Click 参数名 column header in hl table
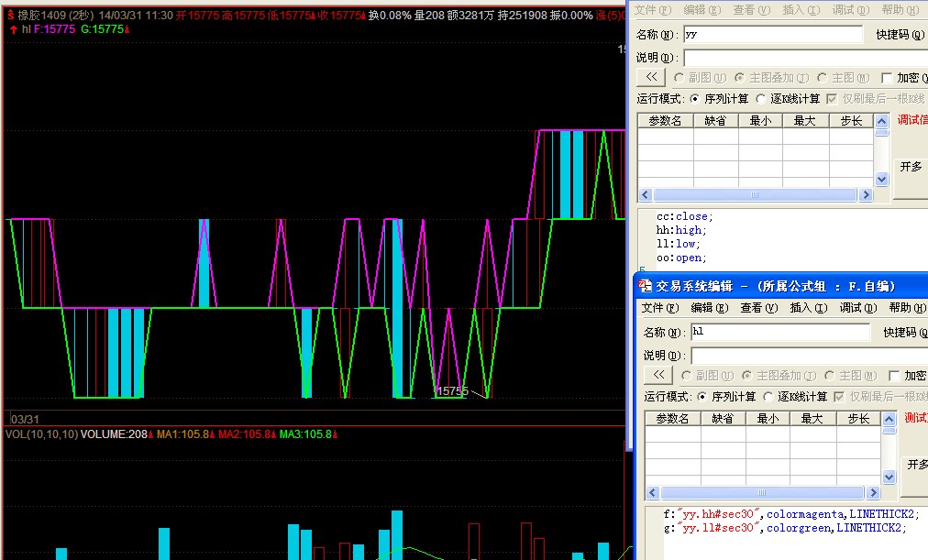Image resolution: width=928 pixels, height=560 pixels. pos(672,419)
